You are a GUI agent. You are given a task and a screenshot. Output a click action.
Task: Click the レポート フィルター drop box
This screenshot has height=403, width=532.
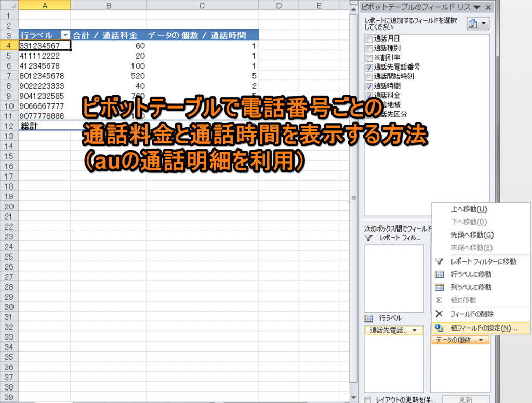394,278
